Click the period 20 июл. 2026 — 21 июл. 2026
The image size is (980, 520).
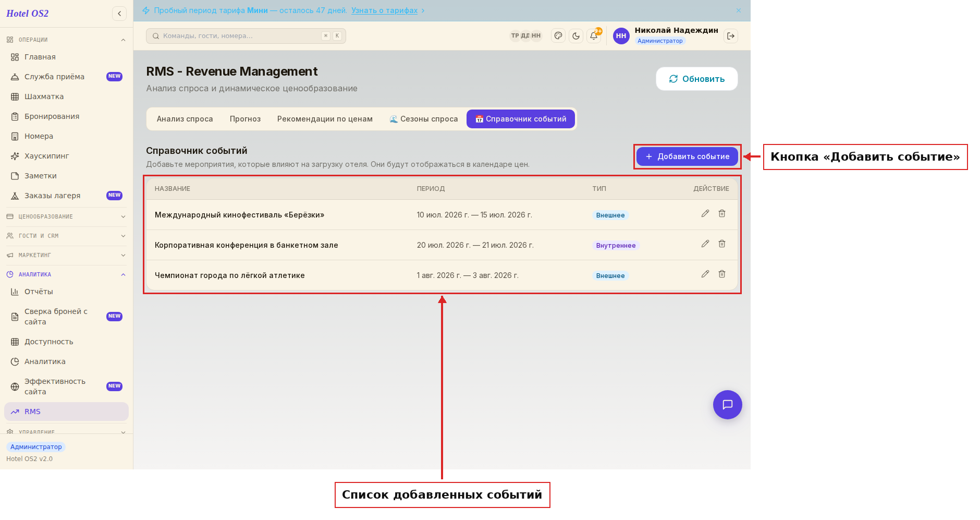pos(475,245)
